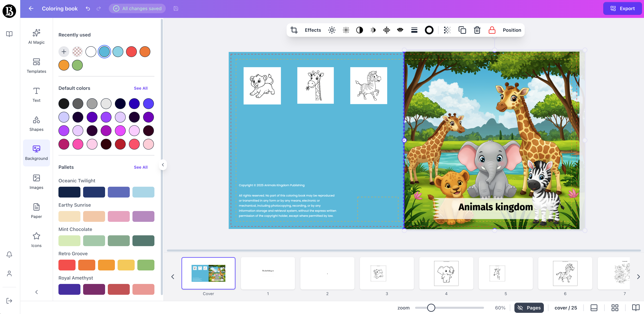
Task: Click the transparency checkerboard icon
Action: point(447,30)
